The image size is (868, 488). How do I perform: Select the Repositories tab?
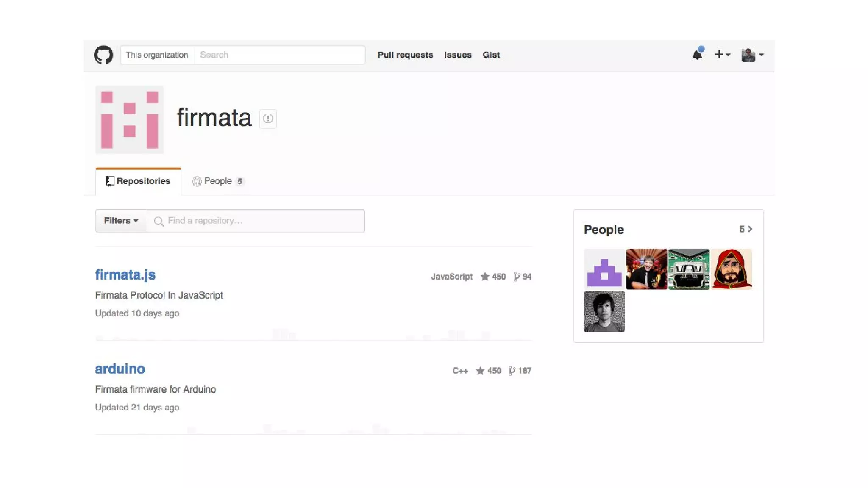point(138,181)
